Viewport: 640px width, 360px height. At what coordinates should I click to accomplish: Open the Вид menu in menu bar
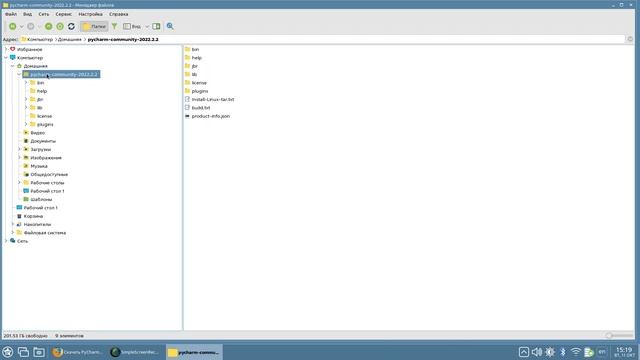click(x=27, y=14)
